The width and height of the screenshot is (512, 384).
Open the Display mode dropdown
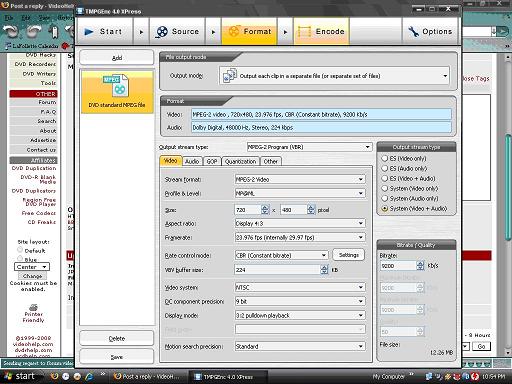tap(300, 315)
